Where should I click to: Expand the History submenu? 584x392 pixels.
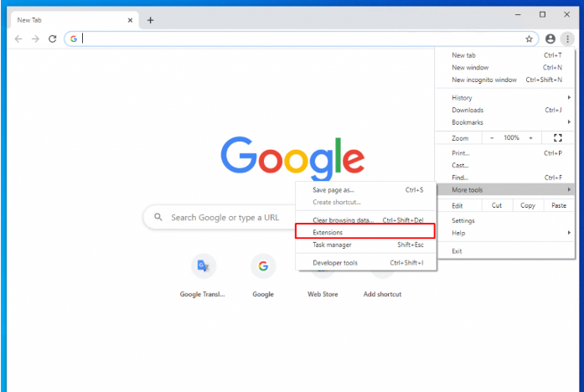tap(505, 97)
